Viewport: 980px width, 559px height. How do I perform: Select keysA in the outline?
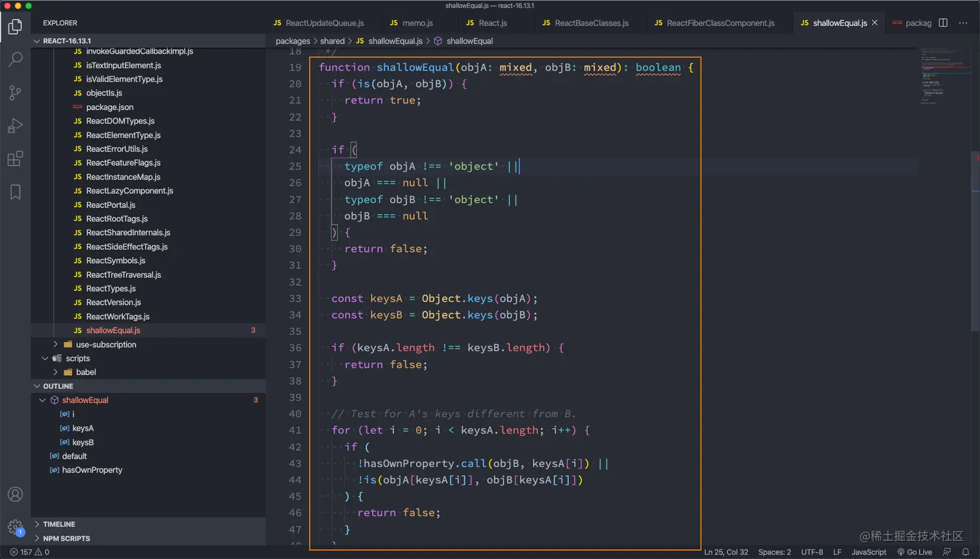(x=83, y=428)
